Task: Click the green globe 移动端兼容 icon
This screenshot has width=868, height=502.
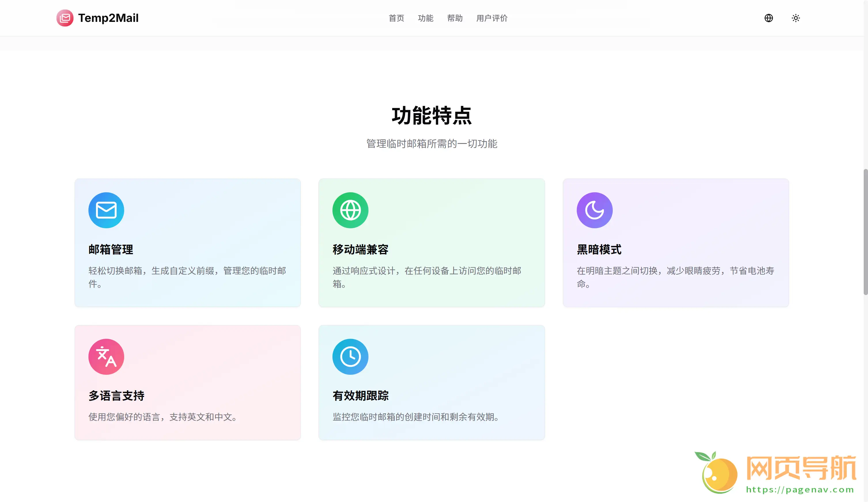Action: coord(350,210)
